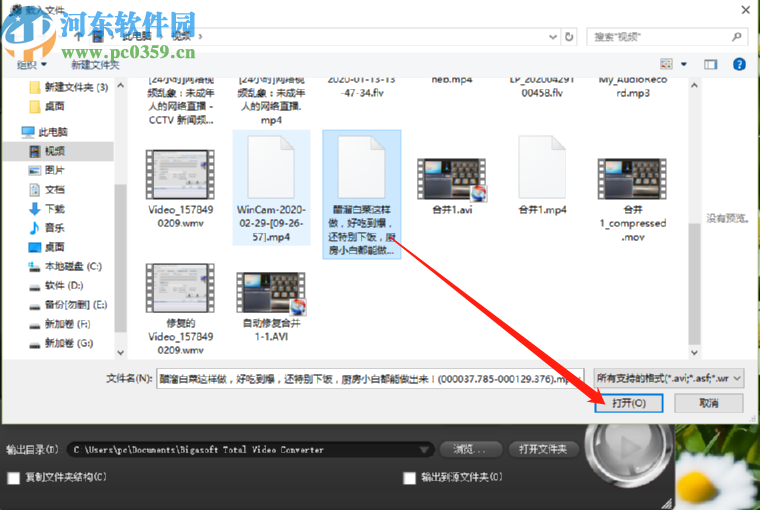Select the Video_1578490209.wmv thumbnail
Image resolution: width=760 pixels, height=510 pixels.
180,175
